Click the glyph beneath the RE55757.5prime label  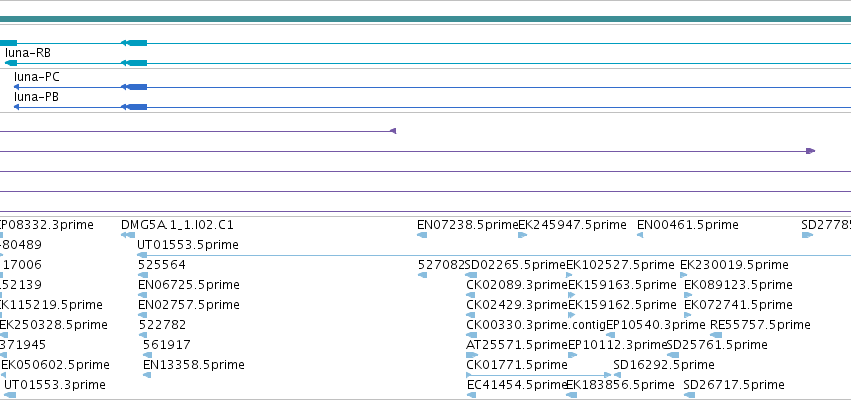coord(716,335)
